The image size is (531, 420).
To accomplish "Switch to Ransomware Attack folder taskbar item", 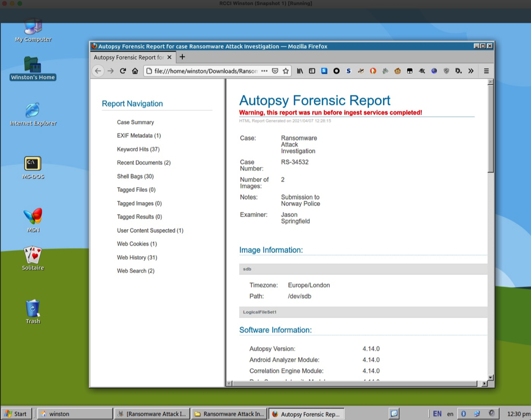I will [x=229, y=414].
